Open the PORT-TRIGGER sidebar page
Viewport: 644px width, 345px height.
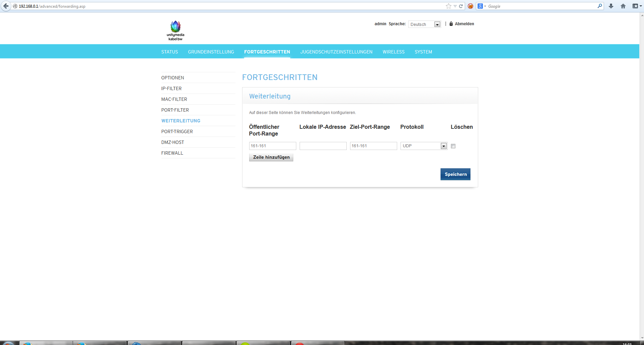click(177, 131)
